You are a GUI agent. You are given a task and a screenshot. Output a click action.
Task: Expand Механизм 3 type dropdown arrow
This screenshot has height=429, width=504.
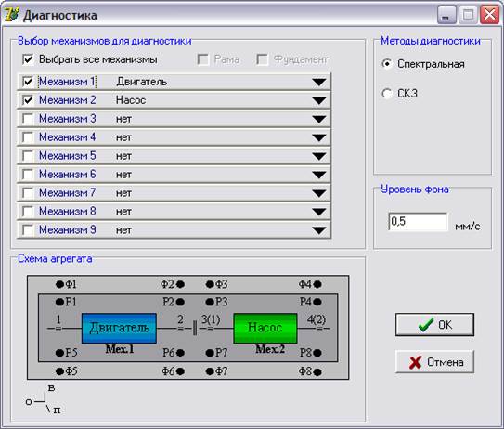click(x=319, y=119)
